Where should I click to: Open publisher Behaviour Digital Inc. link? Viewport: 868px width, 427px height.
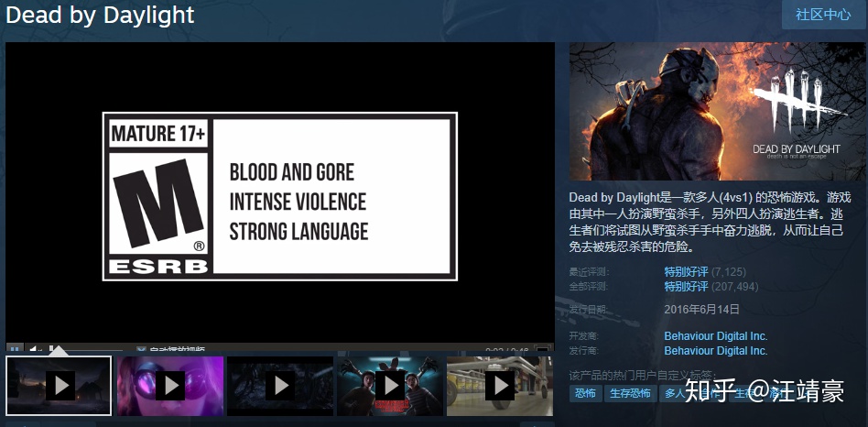(x=716, y=351)
